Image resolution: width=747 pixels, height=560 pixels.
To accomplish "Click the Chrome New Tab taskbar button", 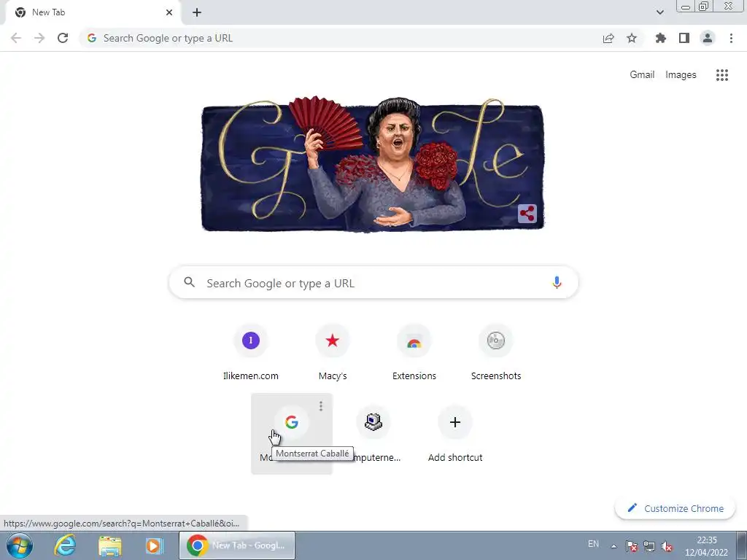I will 237,545.
